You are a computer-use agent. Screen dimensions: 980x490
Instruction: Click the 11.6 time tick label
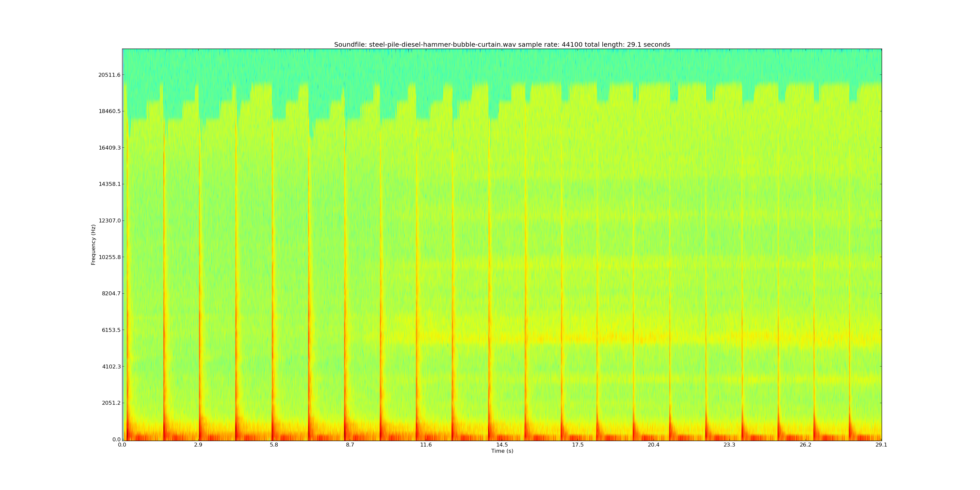pyautogui.click(x=426, y=445)
